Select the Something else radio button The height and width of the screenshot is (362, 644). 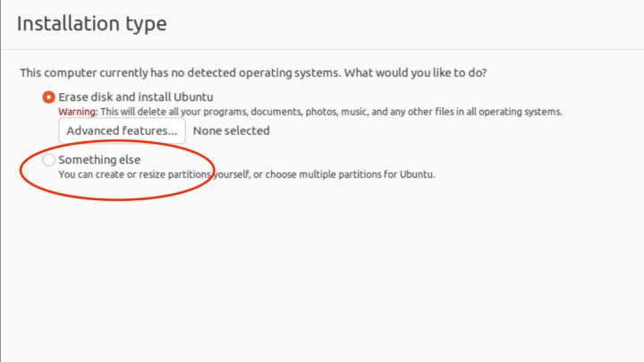pyautogui.click(x=48, y=160)
